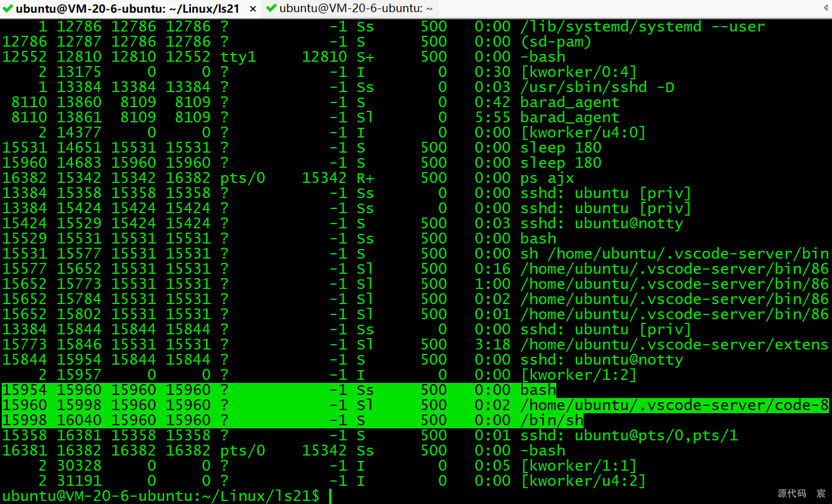
Task: Click the '/usr/sbin/sshd -D' process line
Action: (338, 87)
